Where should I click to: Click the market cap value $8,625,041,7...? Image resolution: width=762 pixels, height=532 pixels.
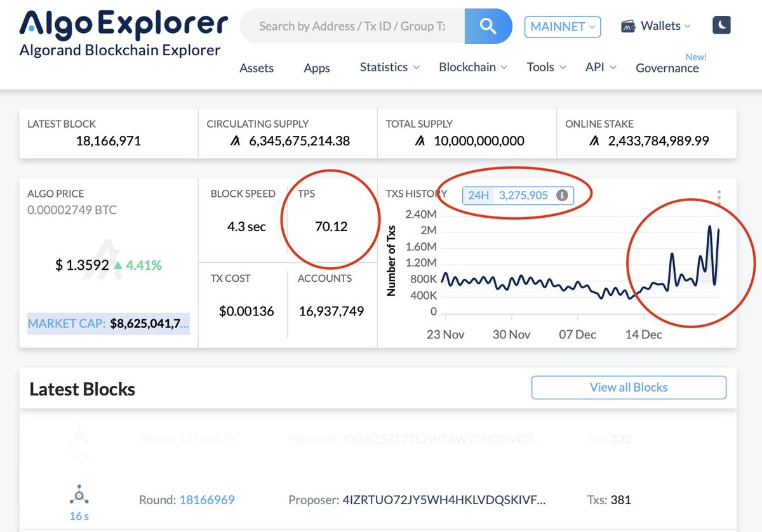click(149, 324)
